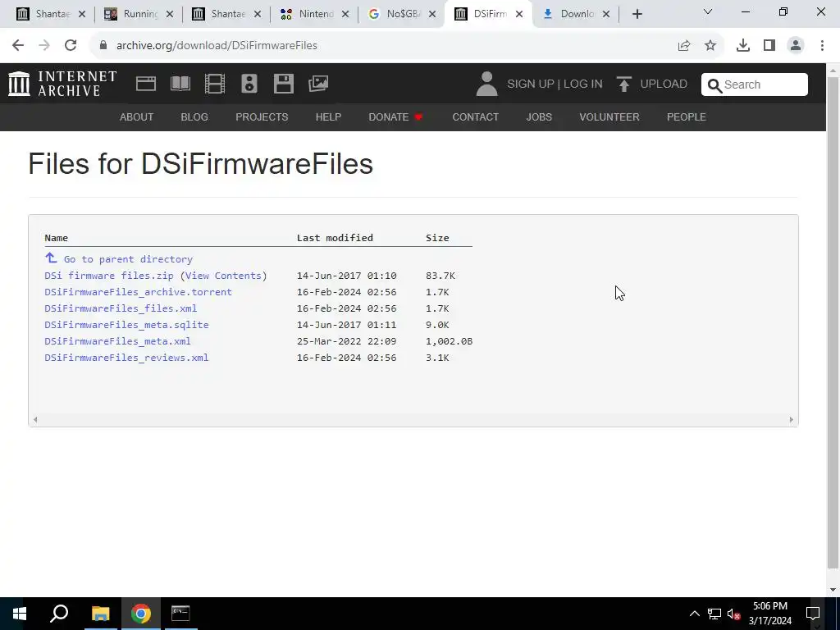Open the Images icon in navbar

pyautogui.click(x=318, y=84)
